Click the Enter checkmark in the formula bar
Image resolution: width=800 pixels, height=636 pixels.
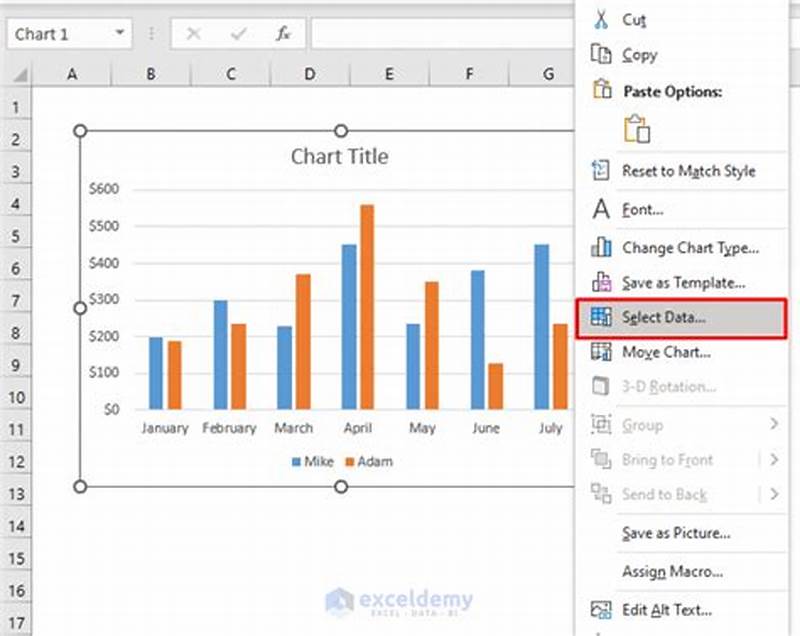(240, 33)
